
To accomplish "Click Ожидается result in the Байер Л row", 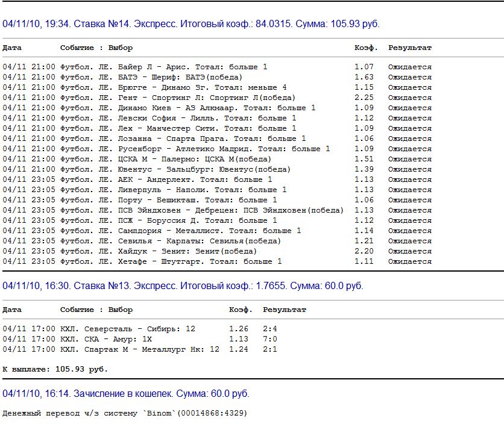I will (410, 67).
